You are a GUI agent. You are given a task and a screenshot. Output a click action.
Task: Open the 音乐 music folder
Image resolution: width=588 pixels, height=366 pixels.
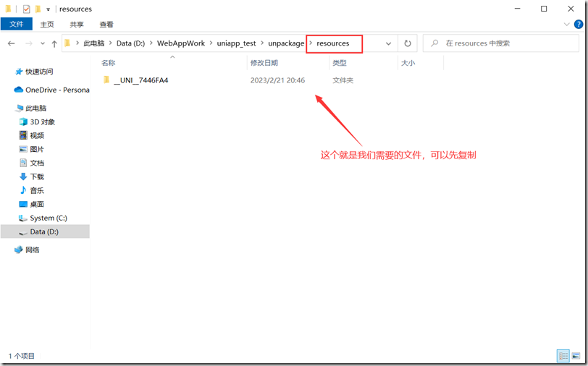click(x=36, y=190)
